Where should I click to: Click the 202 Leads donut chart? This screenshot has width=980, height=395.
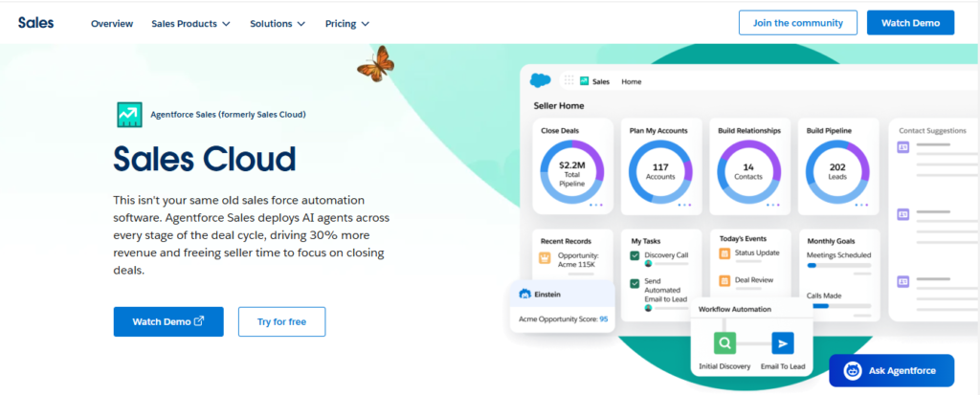[837, 170]
